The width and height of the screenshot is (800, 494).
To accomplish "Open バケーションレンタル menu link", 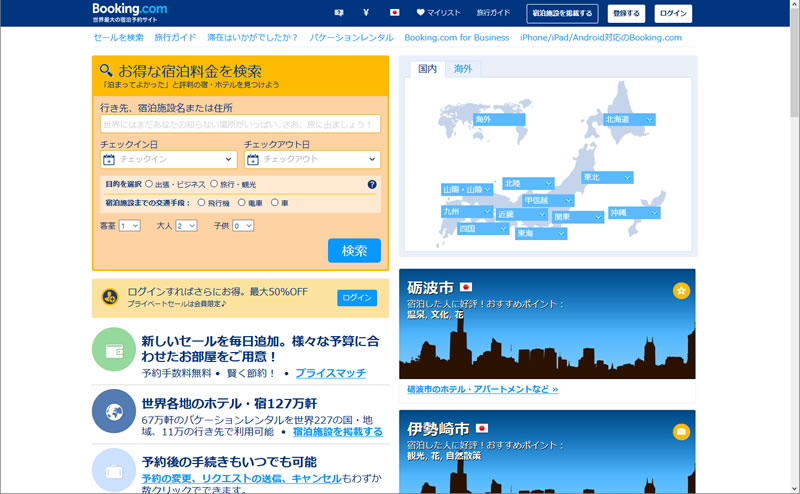I will pos(351,37).
